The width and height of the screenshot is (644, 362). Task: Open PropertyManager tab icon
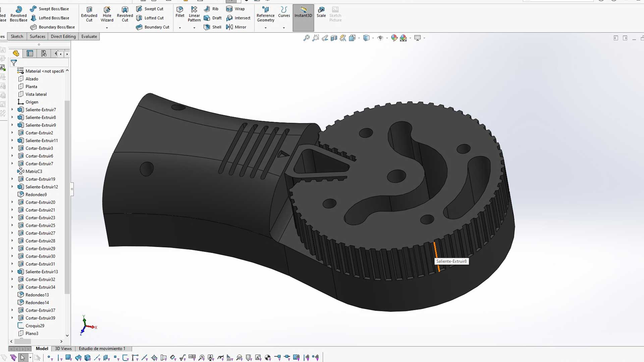(30, 53)
